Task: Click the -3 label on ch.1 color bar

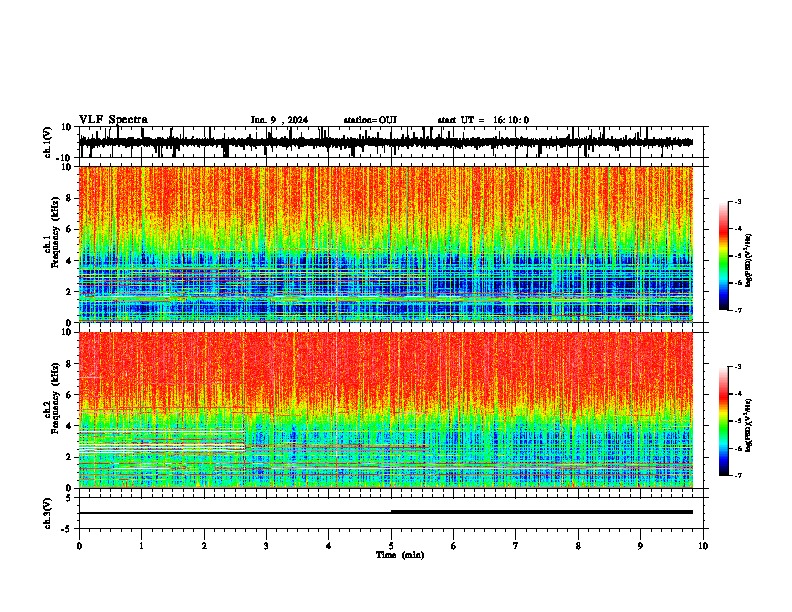Action: coord(737,201)
